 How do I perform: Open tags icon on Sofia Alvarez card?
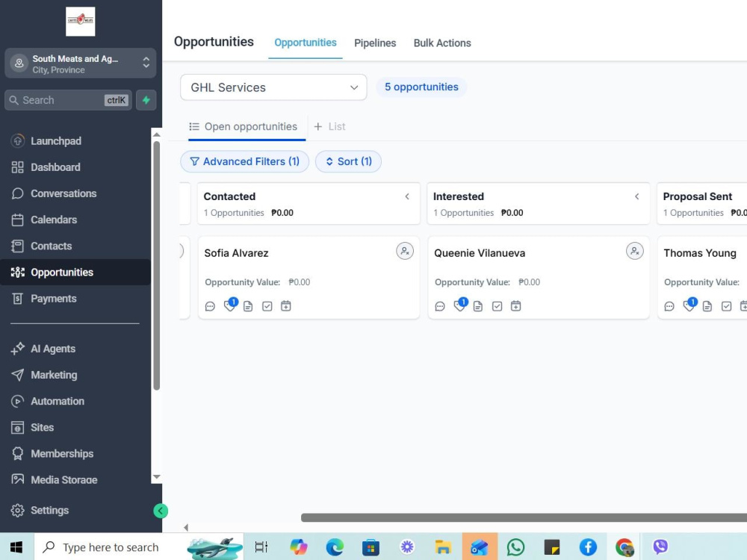pos(230,305)
